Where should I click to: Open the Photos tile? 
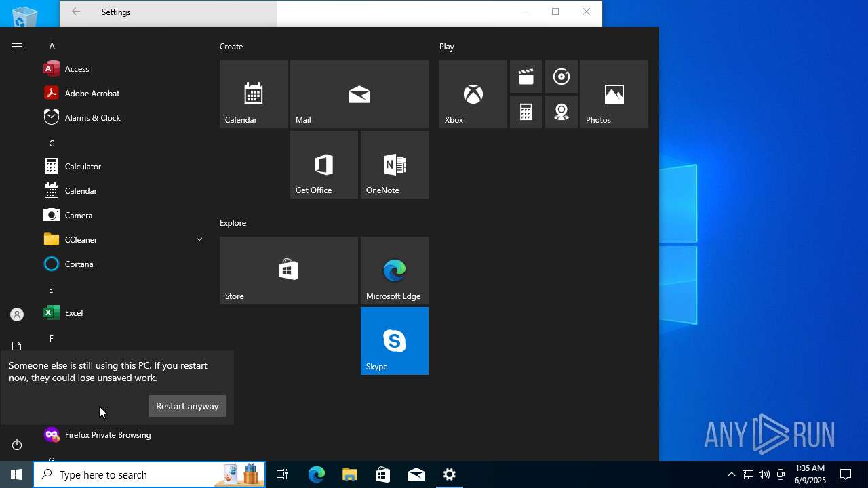click(x=614, y=94)
